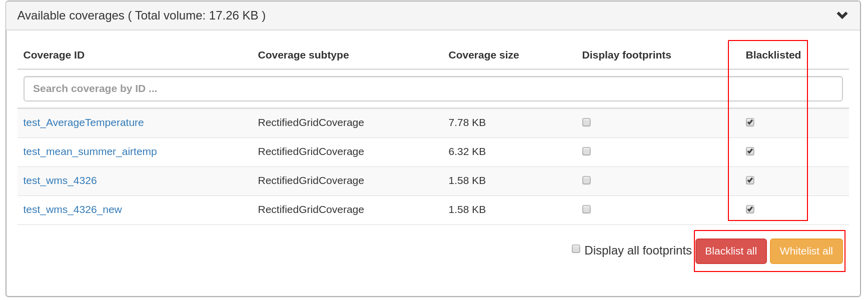Viewport: 868px width, 300px height.
Task: Select the 7.78 KB size value
Action: 467,122
